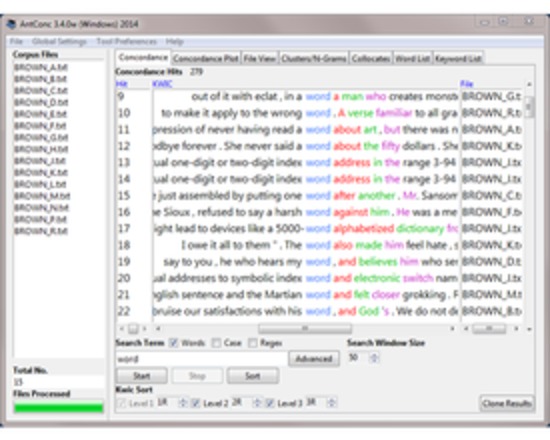Click the KWIC horizontal scrollbar thumb
This screenshot has width=550, height=440.
(x=305, y=328)
